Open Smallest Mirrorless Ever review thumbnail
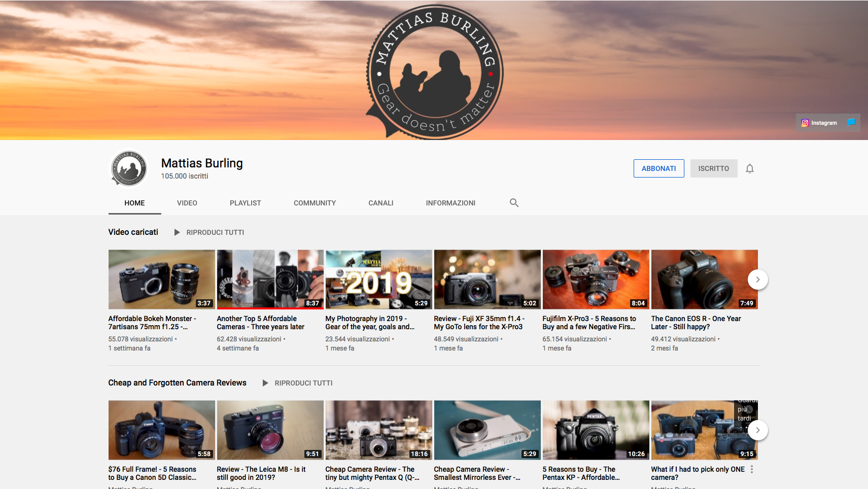The image size is (868, 489). pyautogui.click(x=488, y=430)
